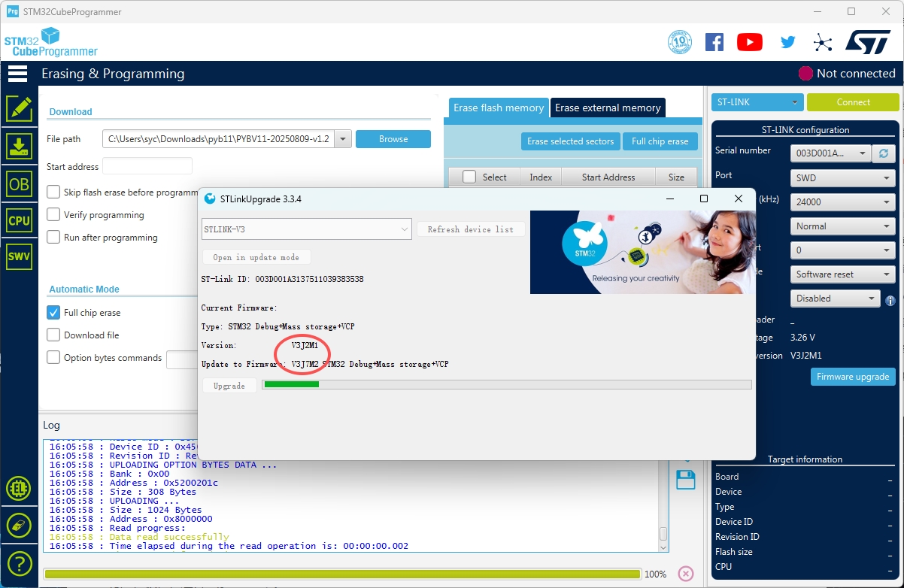Open Software reset mode dropdown
This screenshot has height=588, width=904.
coord(843,274)
